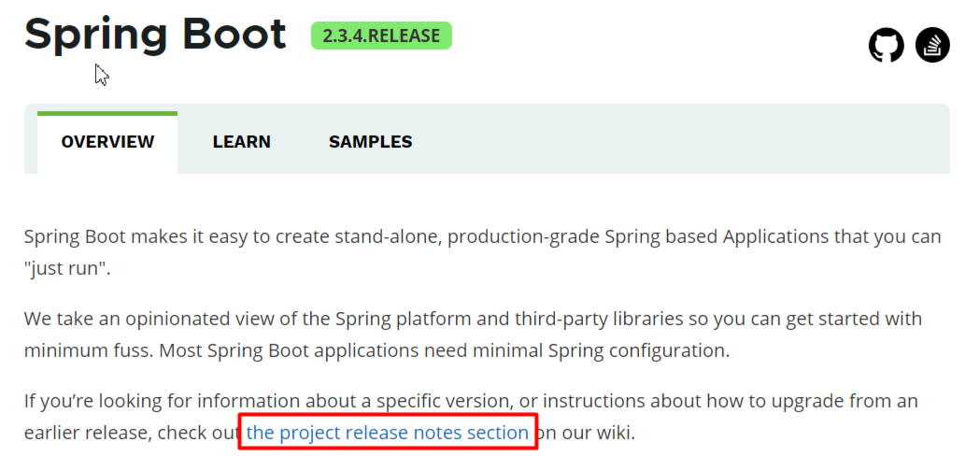Open the Stack Overflow icon
The image size is (980, 456).
pyautogui.click(x=931, y=45)
